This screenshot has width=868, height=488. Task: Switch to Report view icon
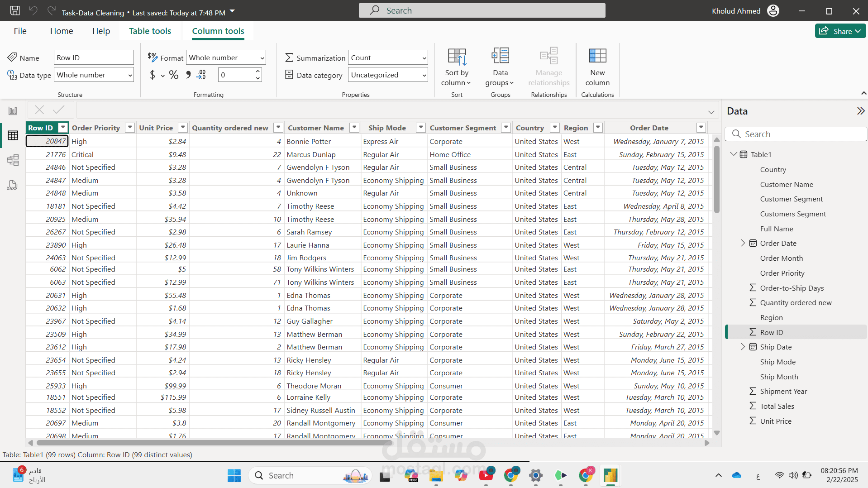click(13, 111)
